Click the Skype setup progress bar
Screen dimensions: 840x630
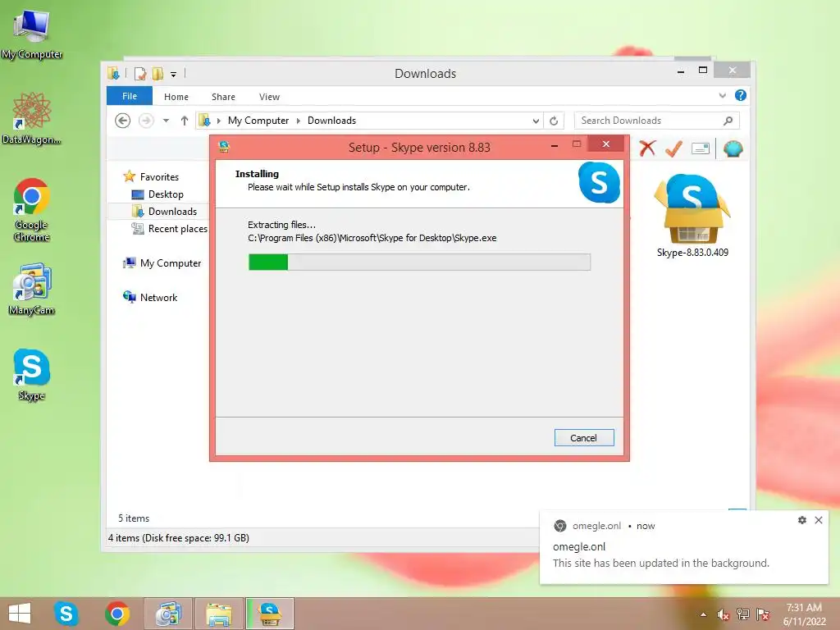coord(419,262)
